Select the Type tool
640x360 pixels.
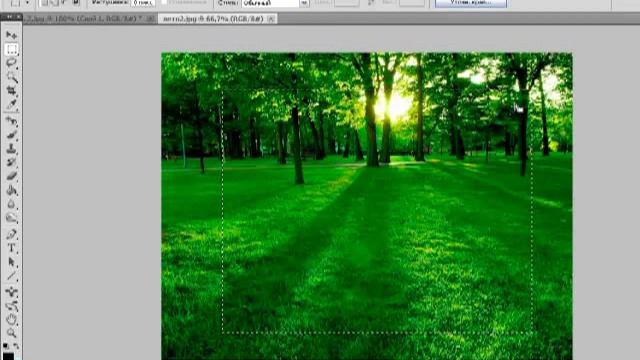click(x=11, y=248)
